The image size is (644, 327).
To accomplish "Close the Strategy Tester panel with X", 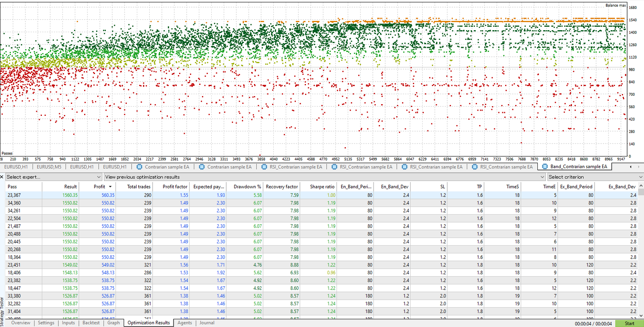I will [x=2, y=177].
